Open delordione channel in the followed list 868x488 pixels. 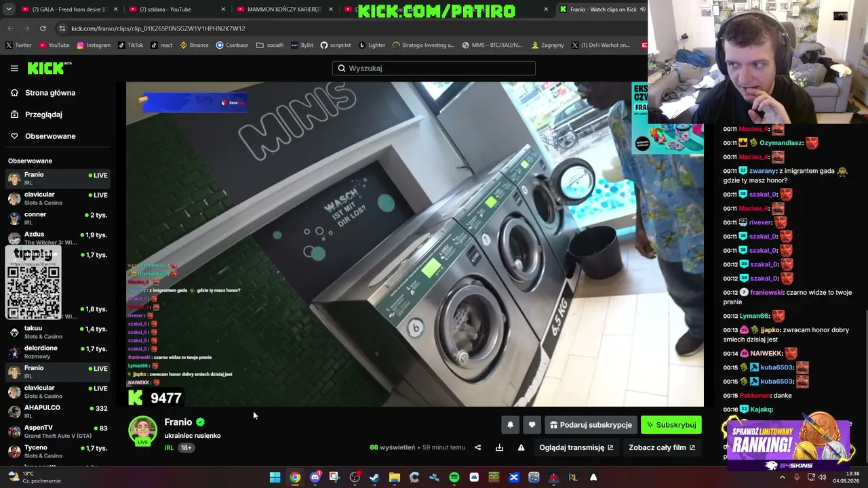(58, 352)
